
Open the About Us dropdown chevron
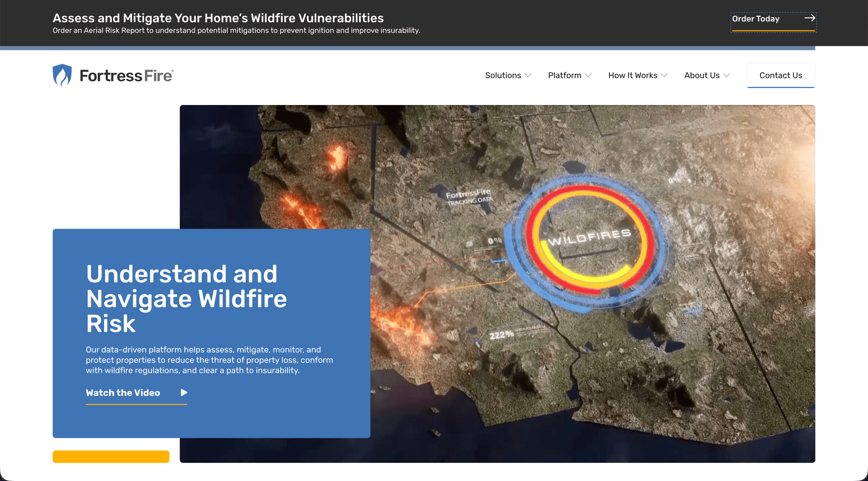coord(726,76)
